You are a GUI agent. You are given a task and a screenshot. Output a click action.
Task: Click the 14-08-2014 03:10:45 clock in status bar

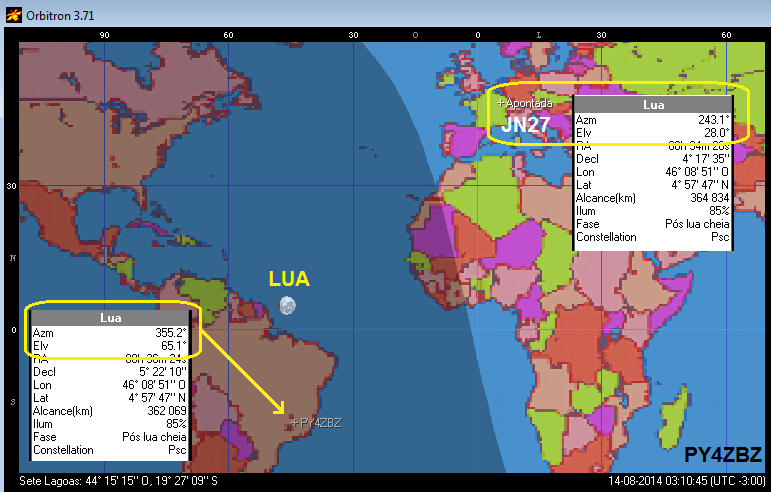click(x=686, y=481)
